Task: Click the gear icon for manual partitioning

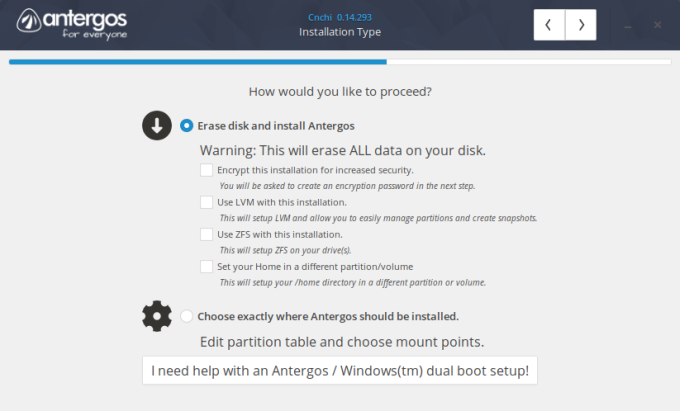Action: tap(157, 316)
